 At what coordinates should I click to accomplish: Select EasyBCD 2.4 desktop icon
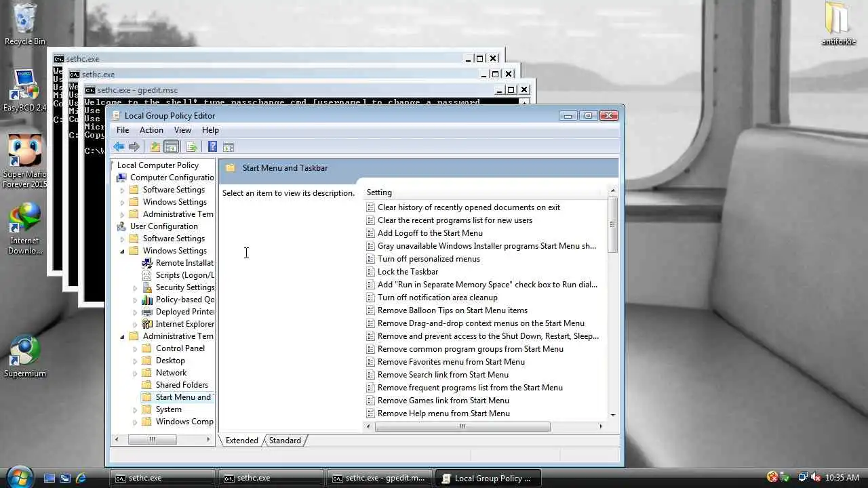coord(25,91)
